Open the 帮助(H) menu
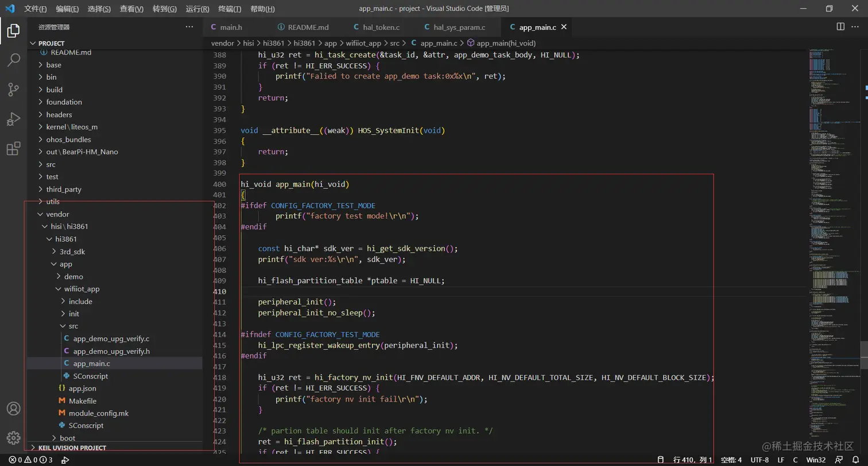This screenshot has width=868, height=466. [262, 9]
